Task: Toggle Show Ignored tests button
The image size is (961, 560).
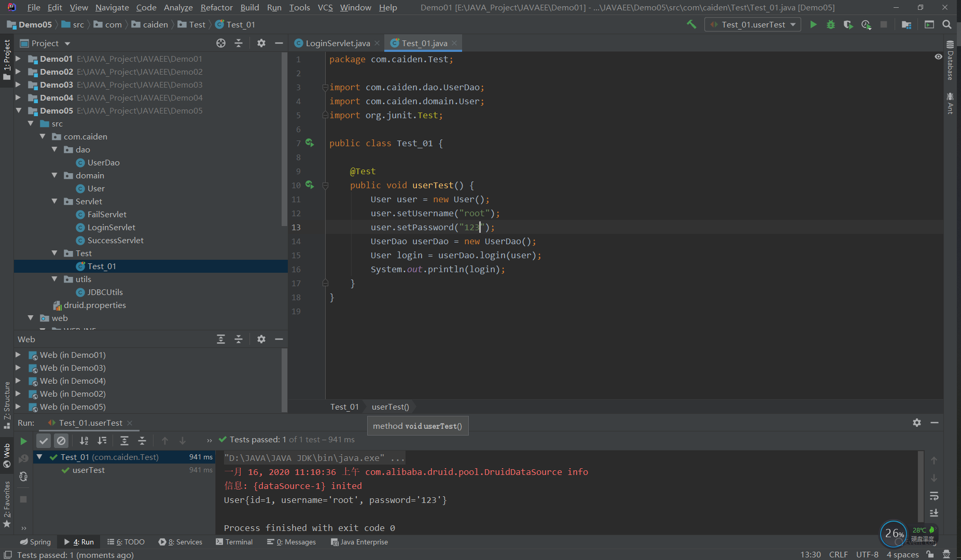Action: pos(61,441)
